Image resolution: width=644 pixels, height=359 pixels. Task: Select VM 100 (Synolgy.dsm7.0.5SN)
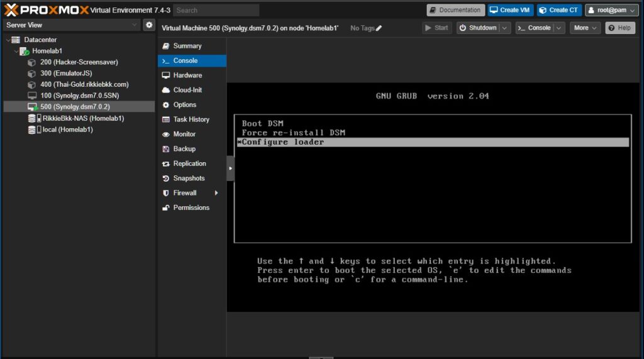coord(80,96)
